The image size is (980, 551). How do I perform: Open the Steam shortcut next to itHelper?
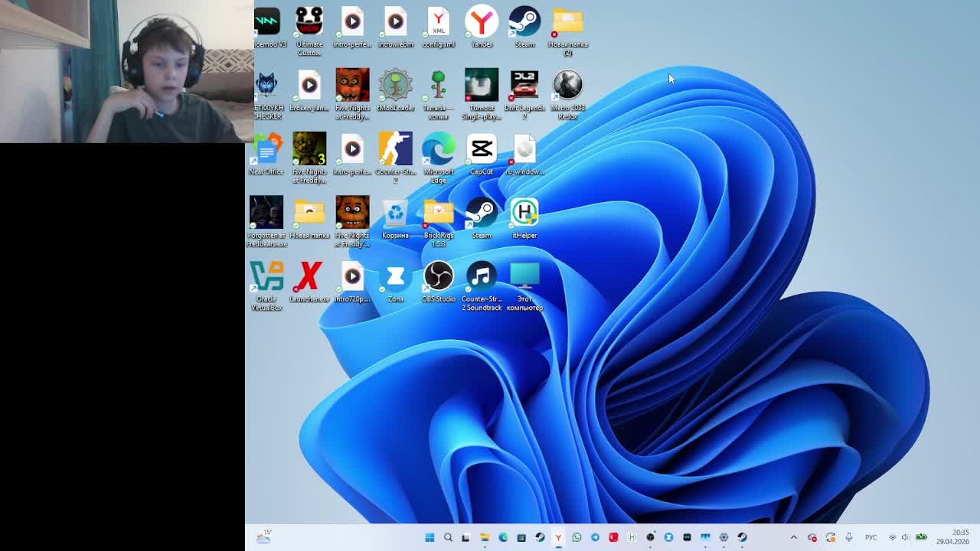(482, 219)
